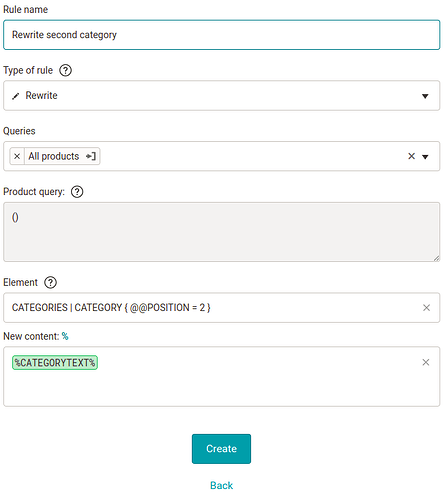Clear all selected queries
Viewport: 444px width, 500px height.
coord(412,156)
